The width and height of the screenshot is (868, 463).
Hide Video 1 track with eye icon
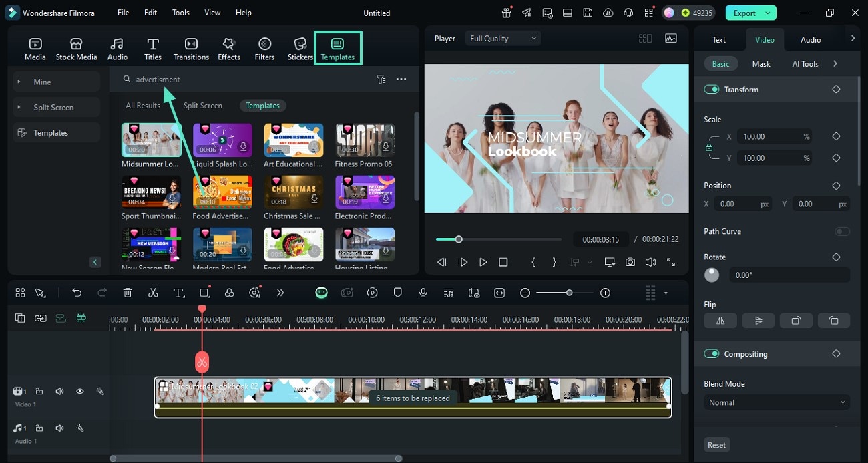coord(79,391)
